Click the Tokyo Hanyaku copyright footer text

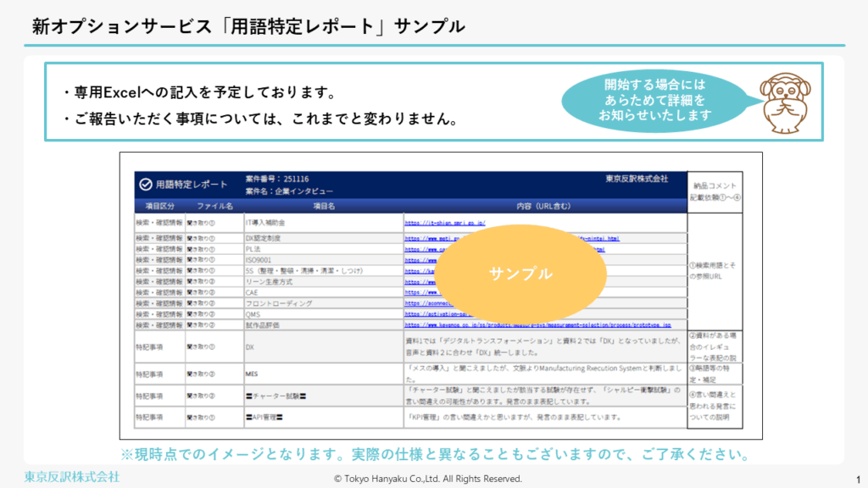[x=428, y=479]
